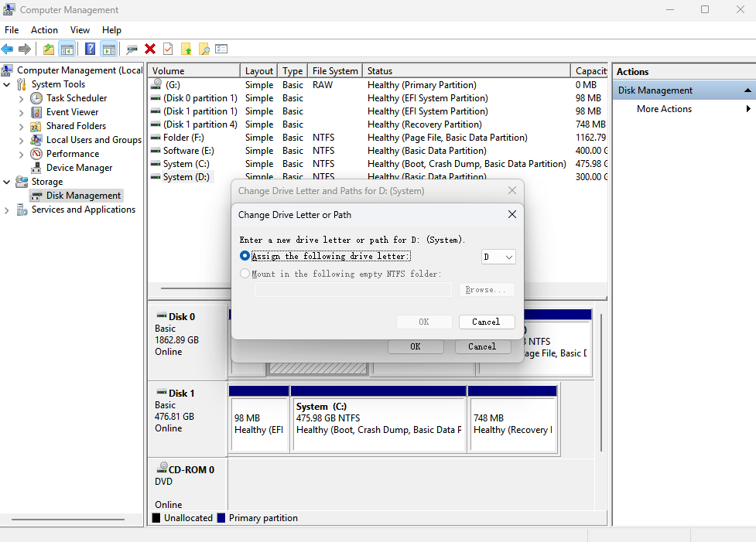
Task: Click the Performance gauge icon in tree
Action: 36,154
